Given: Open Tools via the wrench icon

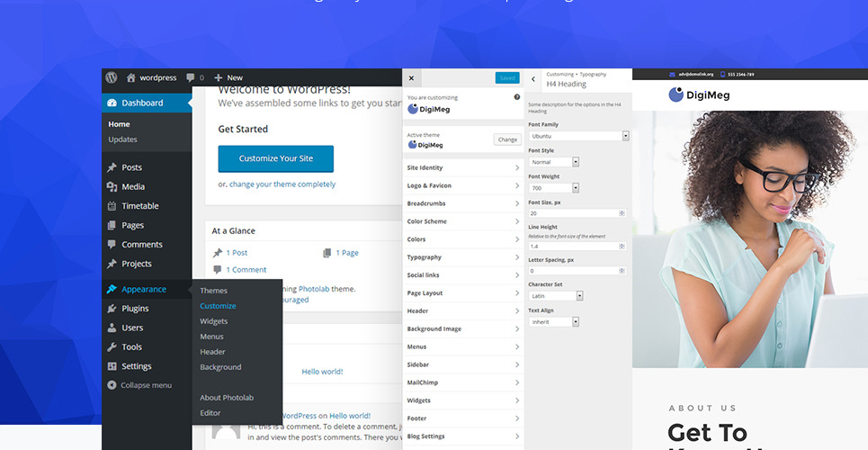Looking at the screenshot, I should click(x=112, y=346).
